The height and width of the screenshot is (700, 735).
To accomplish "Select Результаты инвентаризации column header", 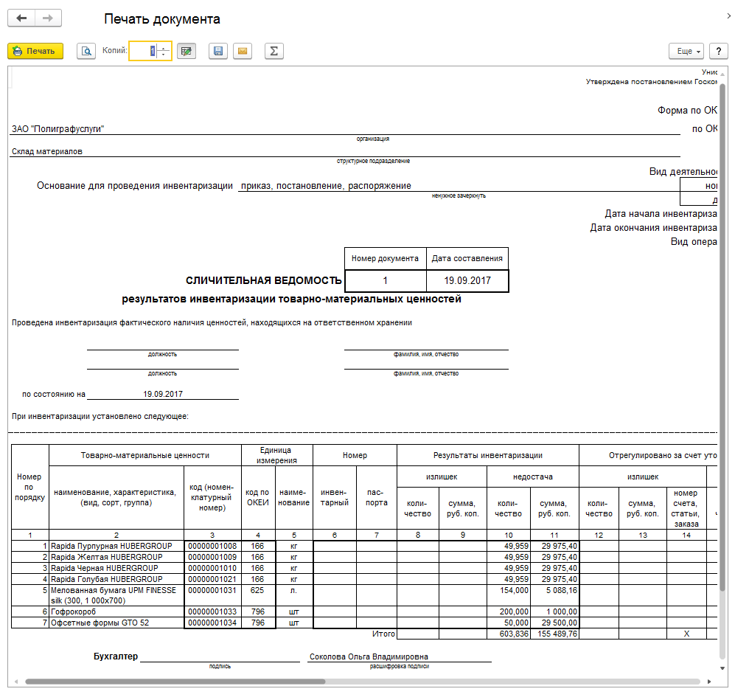I will point(488,455).
